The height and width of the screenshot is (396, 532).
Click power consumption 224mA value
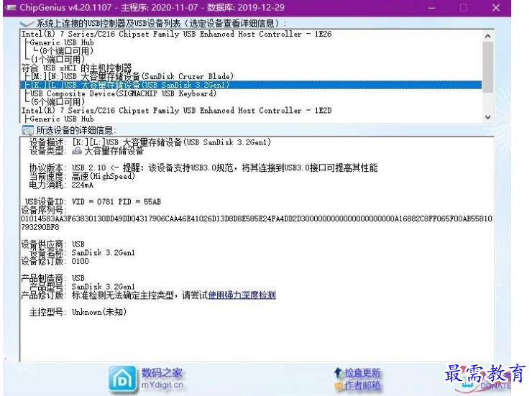pyautogui.click(x=82, y=185)
